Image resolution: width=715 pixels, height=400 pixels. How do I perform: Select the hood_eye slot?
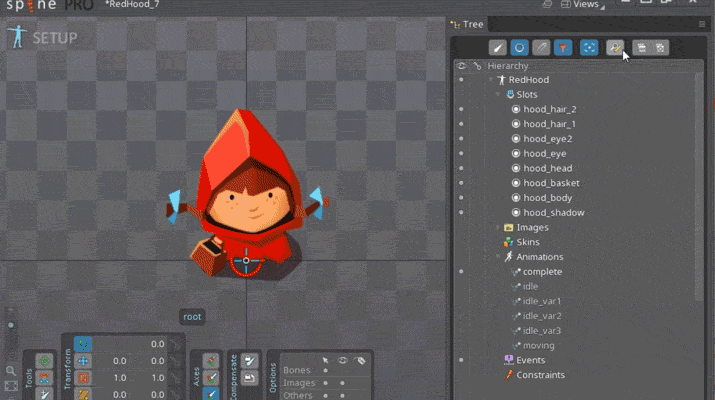click(x=544, y=154)
